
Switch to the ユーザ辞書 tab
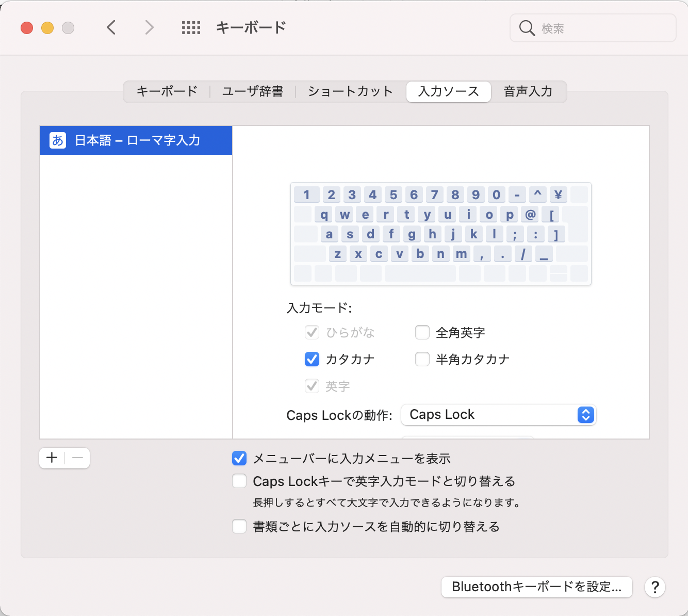coord(253,91)
